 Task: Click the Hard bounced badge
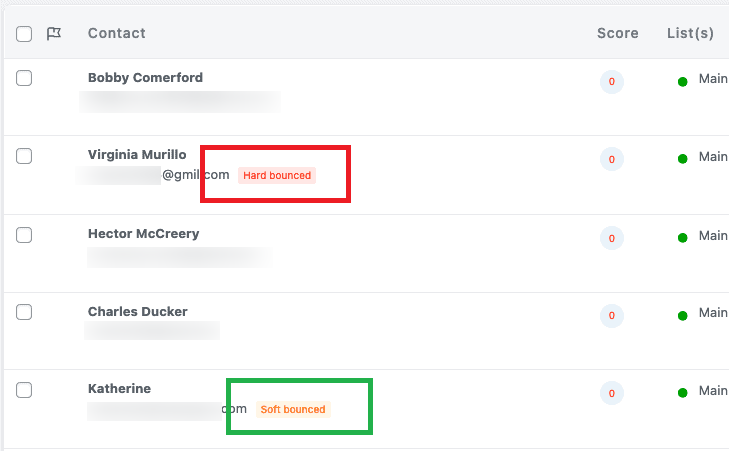coord(277,175)
